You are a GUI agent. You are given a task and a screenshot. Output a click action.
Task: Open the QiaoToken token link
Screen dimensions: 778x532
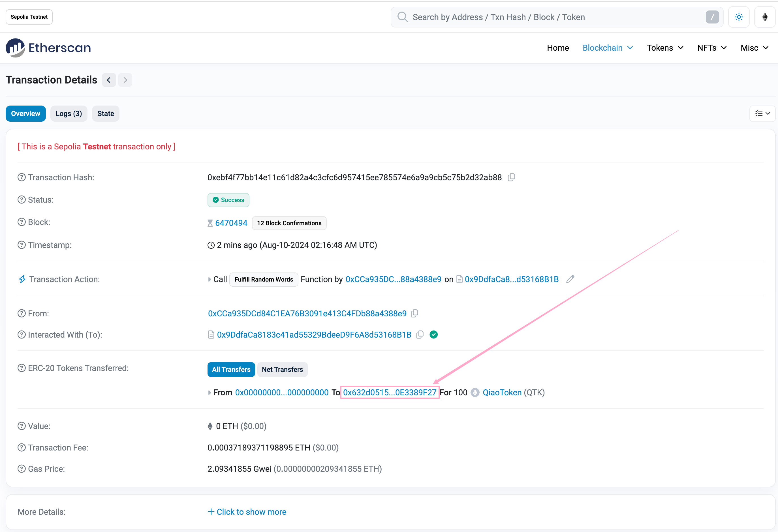tap(502, 392)
